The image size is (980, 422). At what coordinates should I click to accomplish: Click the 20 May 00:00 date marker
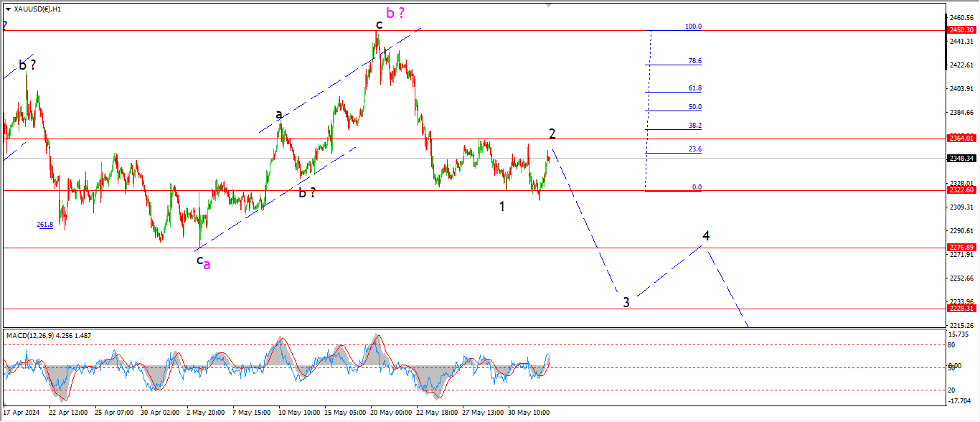point(392,413)
